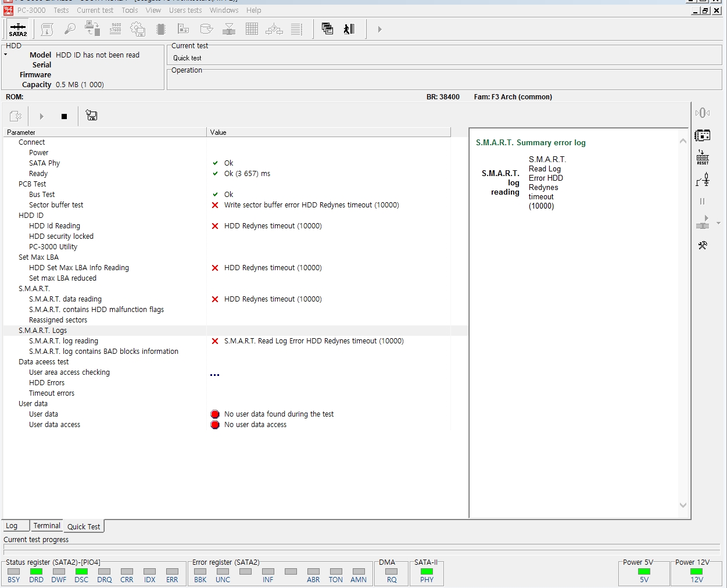
Task: Open the hammer and wrench tools icon
Action: click(703, 245)
